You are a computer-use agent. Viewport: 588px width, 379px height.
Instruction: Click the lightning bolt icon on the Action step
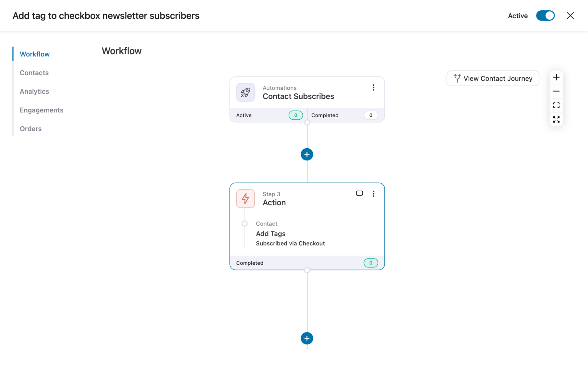click(x=245, y=198)
